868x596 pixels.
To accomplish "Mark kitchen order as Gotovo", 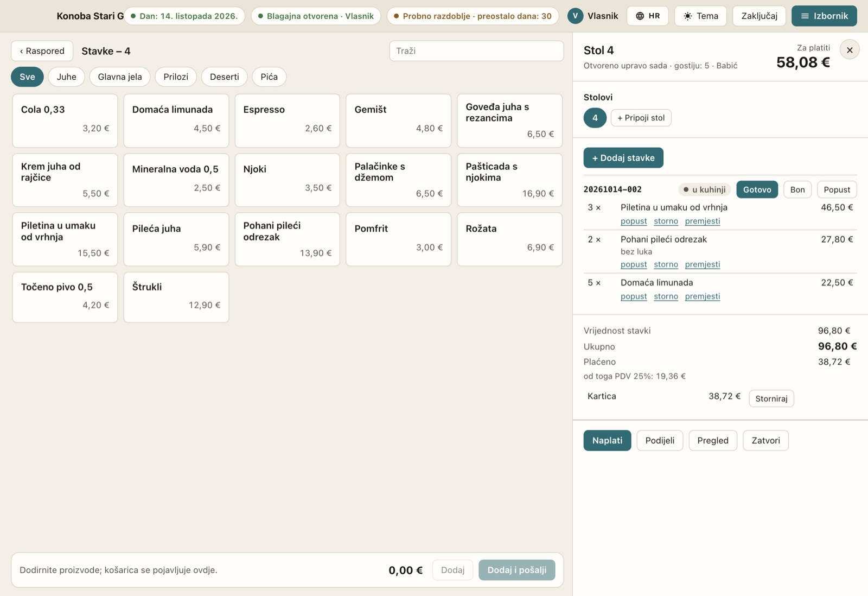I will tap(757, 189).
